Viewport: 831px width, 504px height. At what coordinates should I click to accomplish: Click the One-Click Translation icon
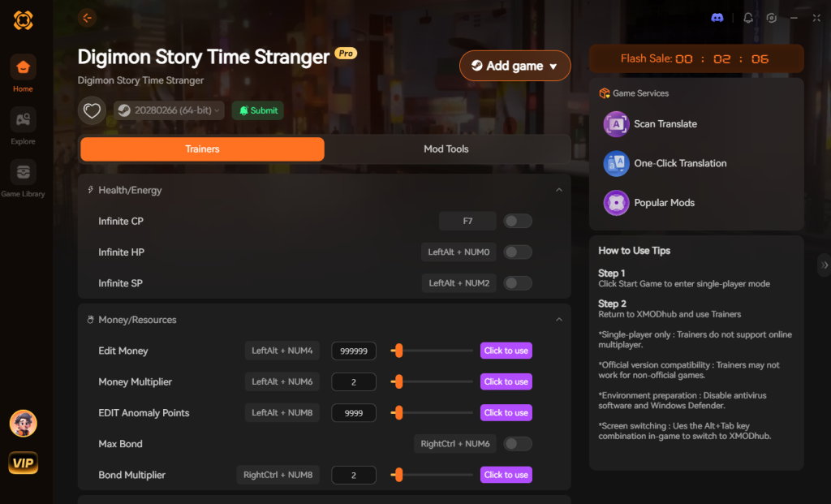[x=616, y=163]
